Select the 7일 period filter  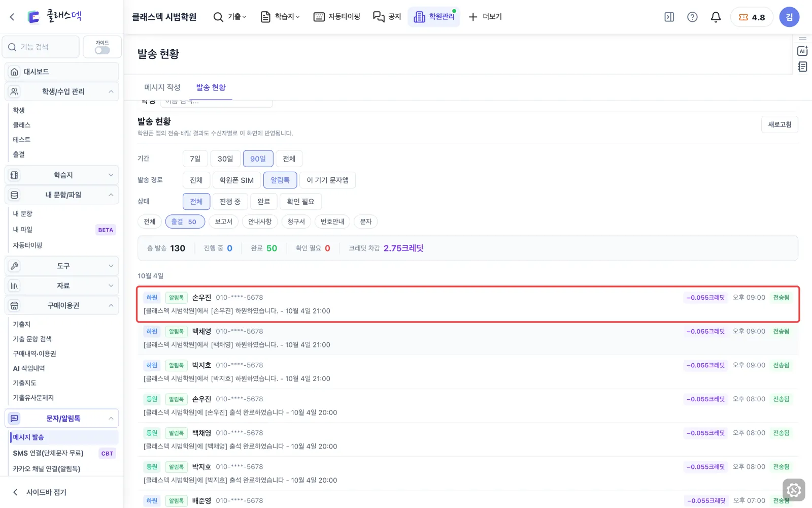[x=195, y=158]
